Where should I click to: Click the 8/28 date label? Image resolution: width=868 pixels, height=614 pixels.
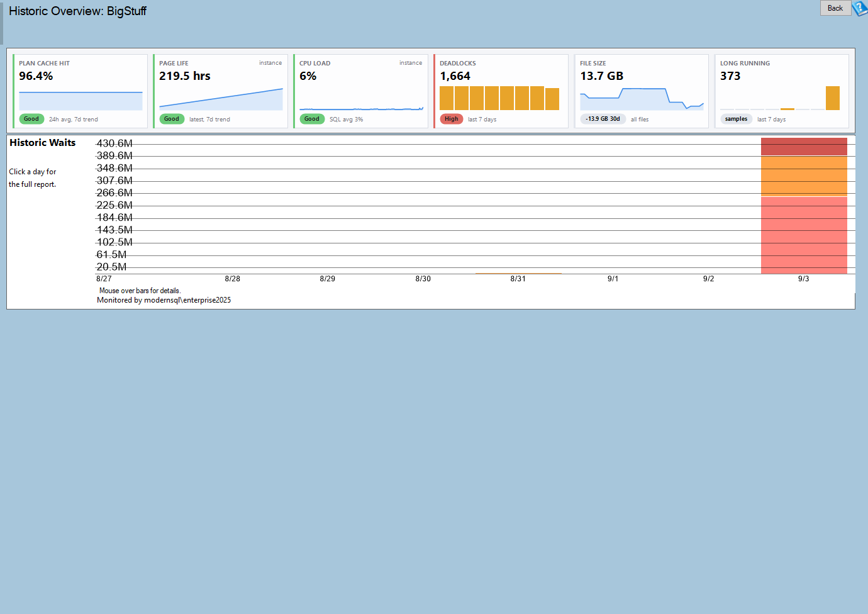pyautogui.click(x=233, y=279)
